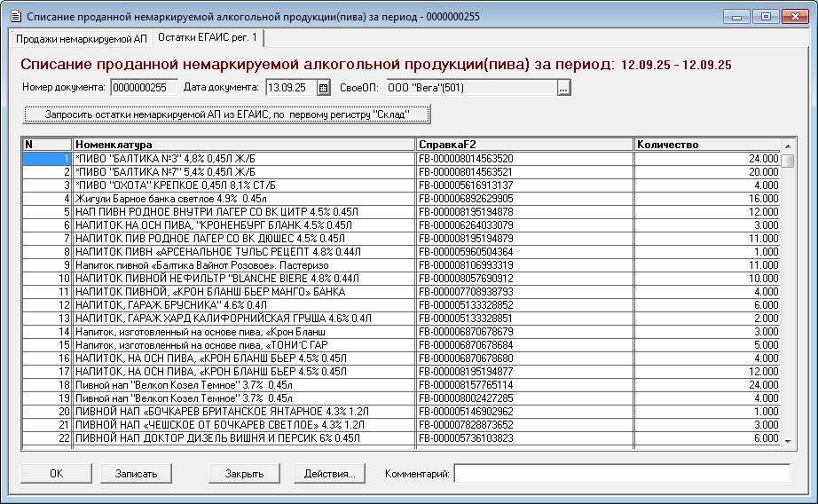Click the Номенклатура column header
Screen dimensions: 818x504
coord(244,145)
